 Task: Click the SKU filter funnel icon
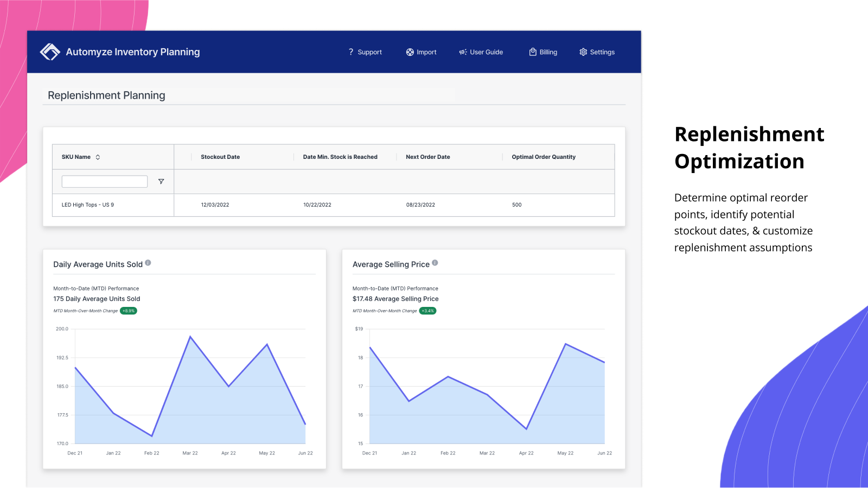point(161,182)
